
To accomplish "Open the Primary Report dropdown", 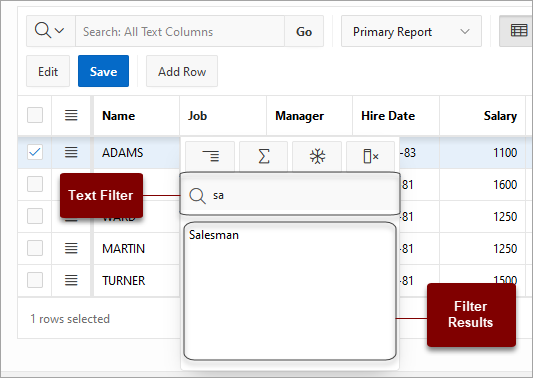I will [x=411, y=31].
